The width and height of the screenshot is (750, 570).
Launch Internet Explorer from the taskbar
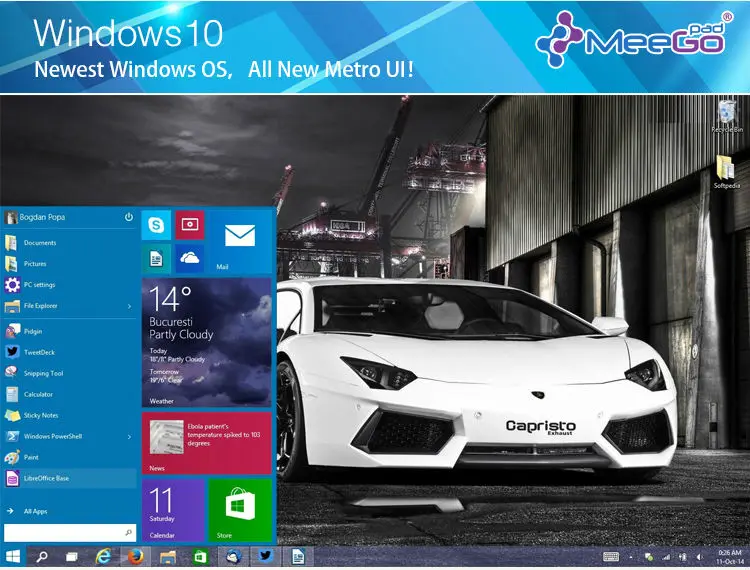(103, 557)
